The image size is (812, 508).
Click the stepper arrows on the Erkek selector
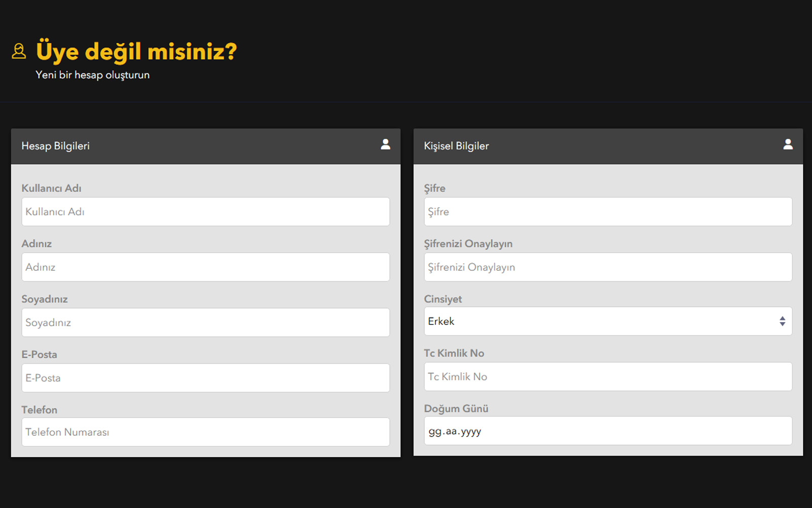783,321
